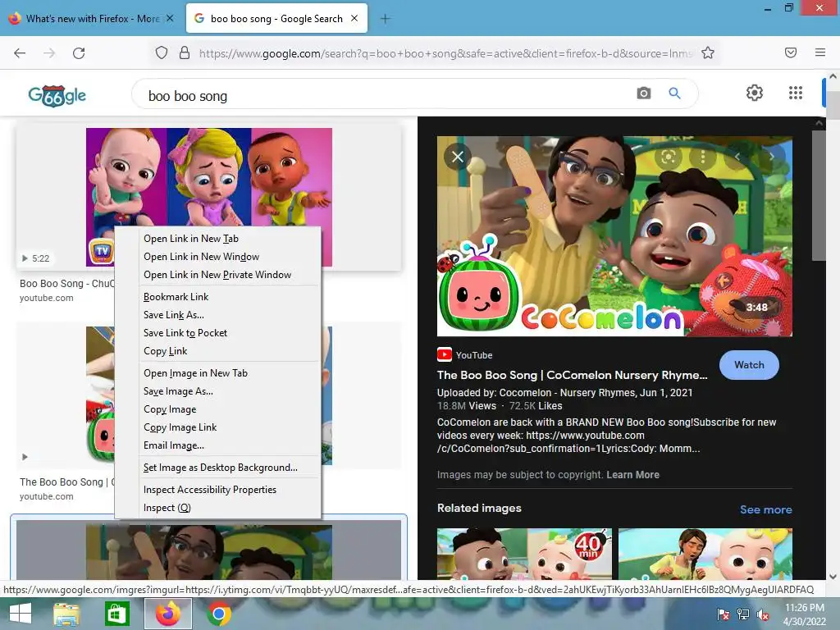Screen dimensions: 840x630
Task: Go back to the previous page
Action: click(20, 53)
